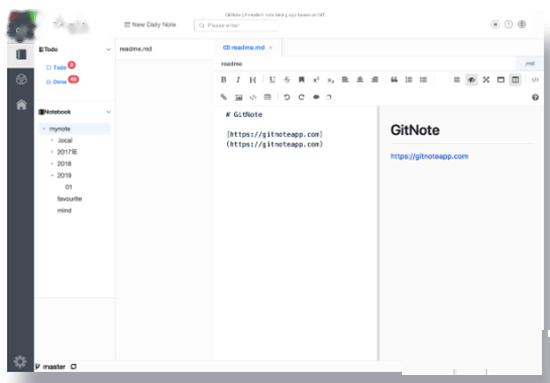Click the copy icon after eraser
Image resolution: width=550 pixels, height=383 pixels.
[329, 97]
